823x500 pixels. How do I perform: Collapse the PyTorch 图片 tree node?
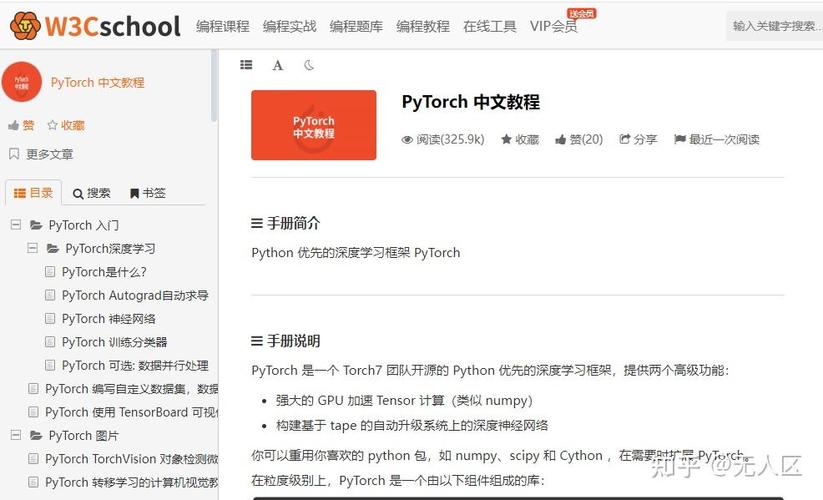click(16, 435)
